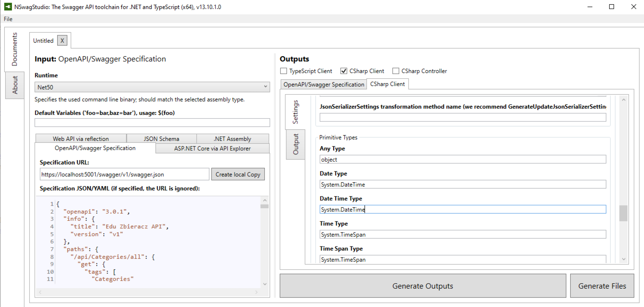Image resolution: width=644 pixels, height=307 pixels.
Task: Click the Any Type field
Action: tap(463, 159)
